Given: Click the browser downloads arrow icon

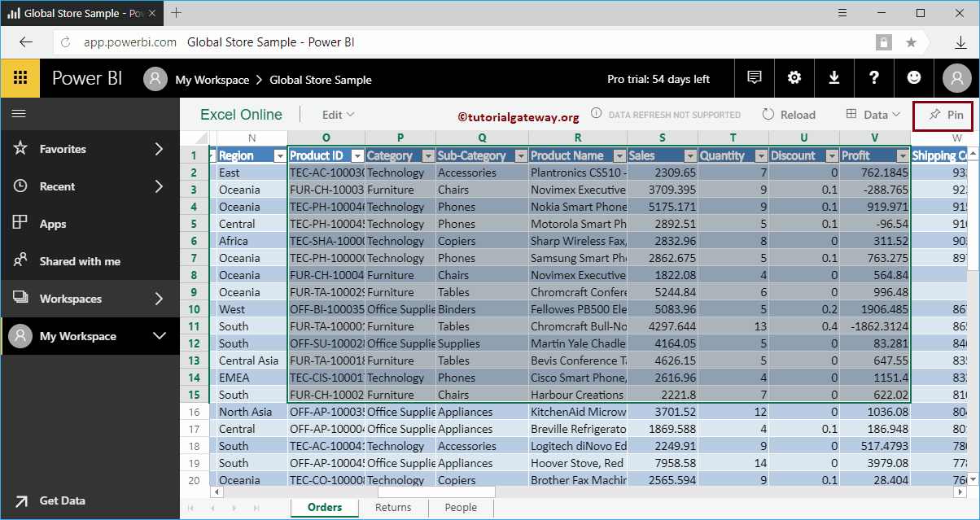Looking at the screenshot, I should point(960,42).
